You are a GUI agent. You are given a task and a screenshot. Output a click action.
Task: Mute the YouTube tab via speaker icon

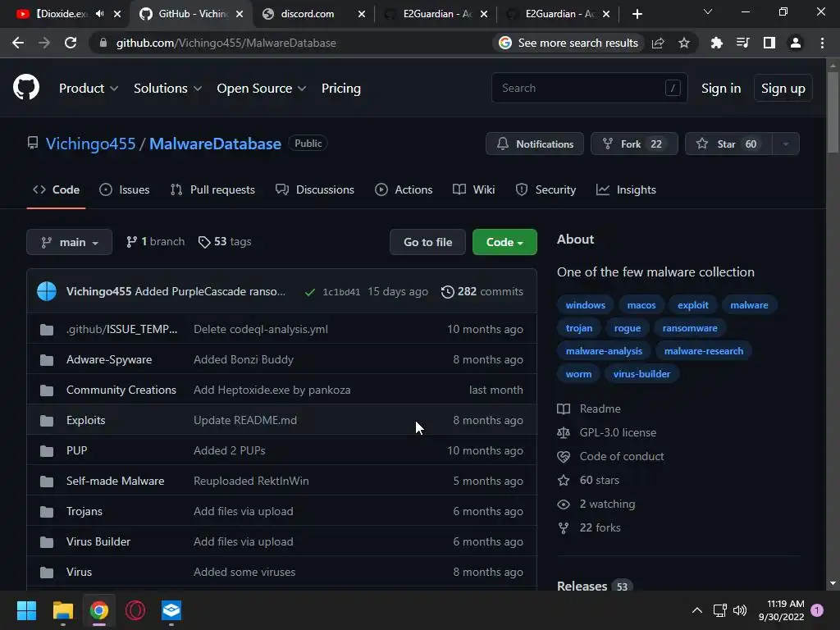99,14
